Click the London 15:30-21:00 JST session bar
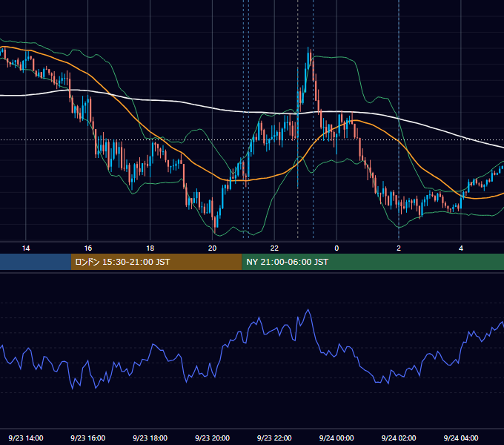The height and width of the screenshot is (445, 504). click(156, 262)
